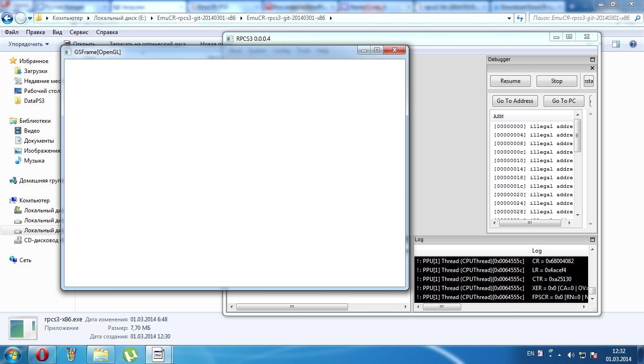Click the Resume button in Debugger

(x=510, y=81)
